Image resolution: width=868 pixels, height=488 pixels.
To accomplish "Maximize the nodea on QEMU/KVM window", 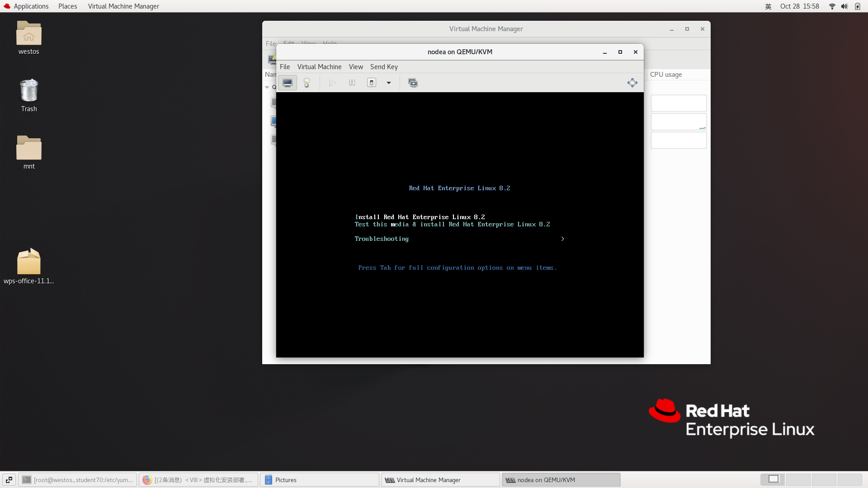I will click(x=620, y=52).
